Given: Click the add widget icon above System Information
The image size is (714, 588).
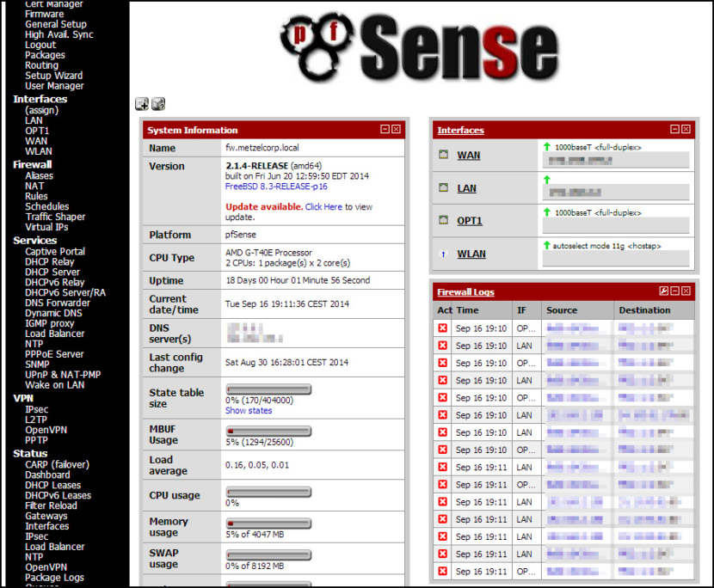Looking at the screenshot, I should [x=141, y=103].
